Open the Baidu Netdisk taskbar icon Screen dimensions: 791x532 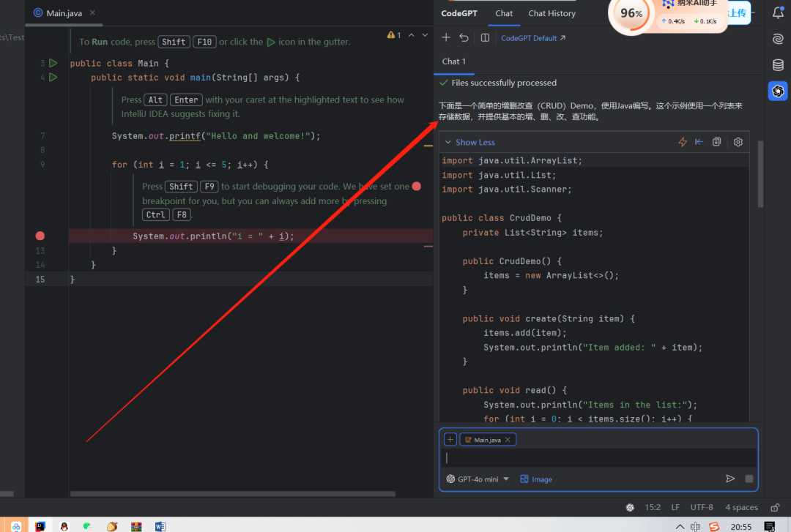(15, 526)
